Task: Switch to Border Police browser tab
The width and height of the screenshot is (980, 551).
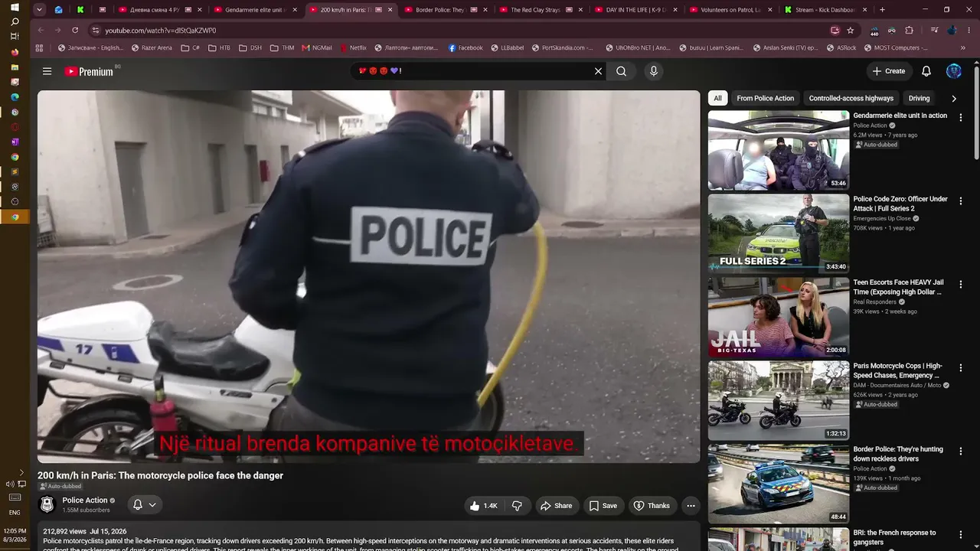Action: [x=446, y=10]
